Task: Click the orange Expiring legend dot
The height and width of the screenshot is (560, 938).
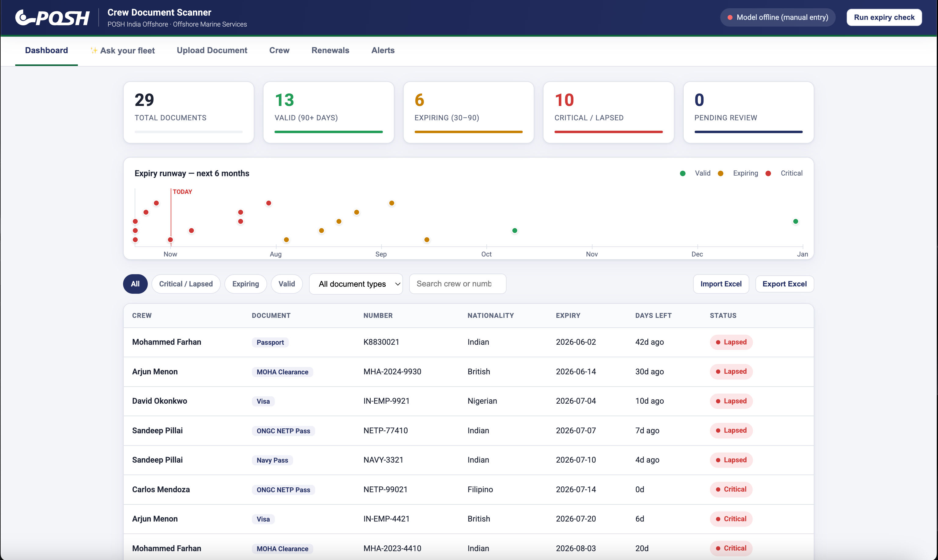Action: pyautogui.click(x=721, y=173)
